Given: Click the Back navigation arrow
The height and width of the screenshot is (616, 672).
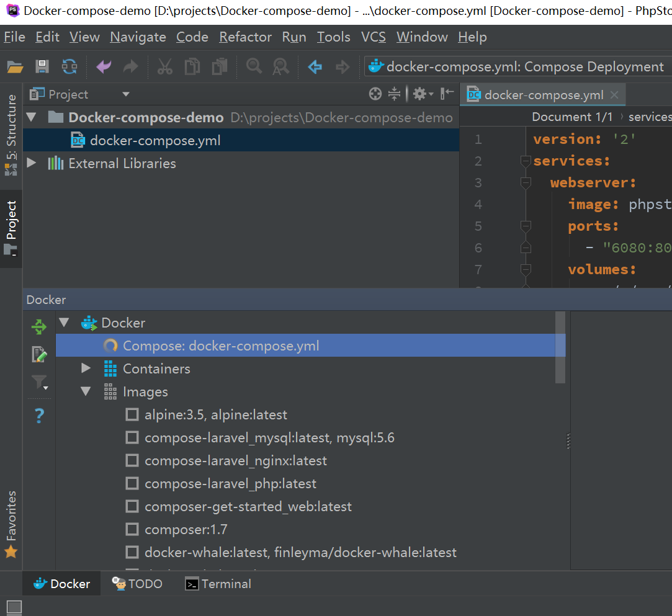Looking at the screenshot, I should (315, 66).
